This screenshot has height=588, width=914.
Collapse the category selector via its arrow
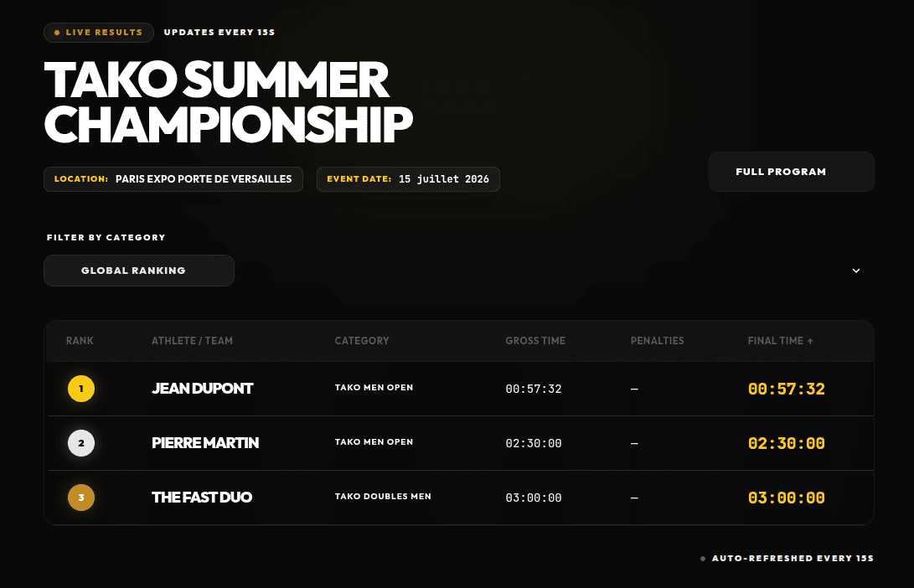856,271
